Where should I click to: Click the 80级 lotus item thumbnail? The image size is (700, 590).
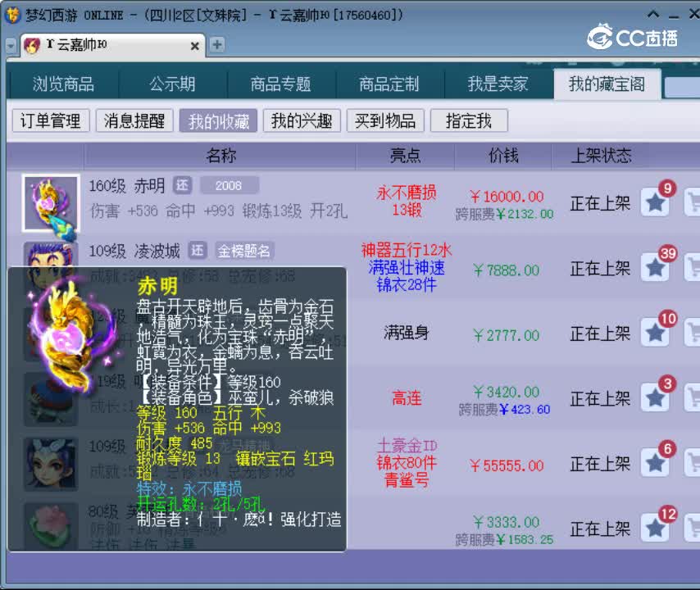51,527
